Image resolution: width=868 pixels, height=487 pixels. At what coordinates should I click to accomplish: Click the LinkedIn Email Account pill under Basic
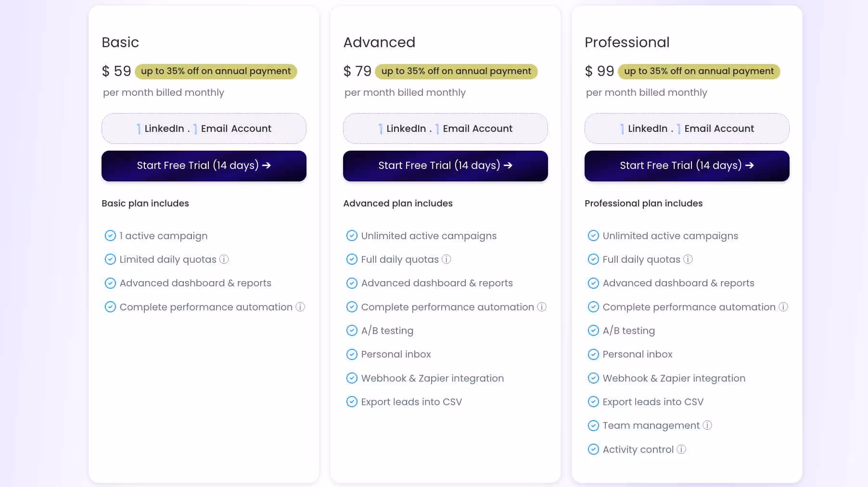pos(204,128)
